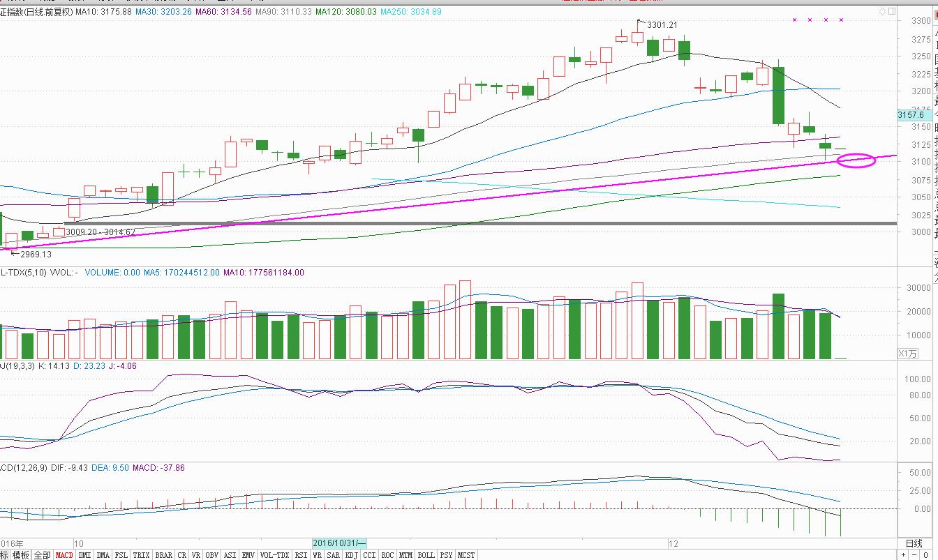Select the DMA indicator tab
The width and height of the screenshot is (938, 560).
(103, 555)
